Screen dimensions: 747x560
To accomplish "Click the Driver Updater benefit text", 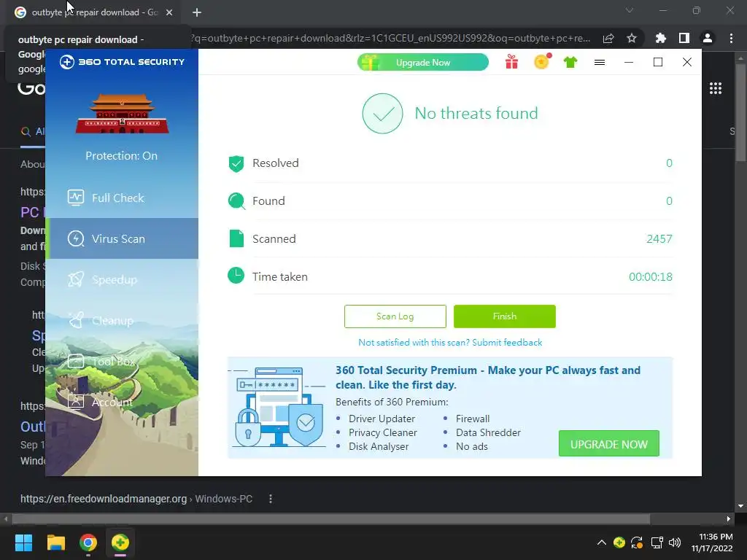I will [x=382, y=419].
